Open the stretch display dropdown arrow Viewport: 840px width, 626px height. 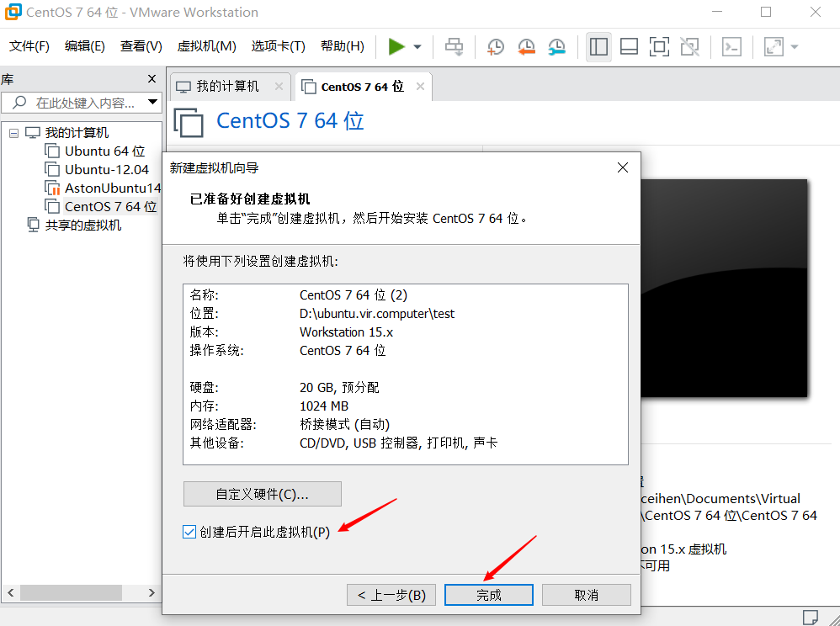pos(795,47)
